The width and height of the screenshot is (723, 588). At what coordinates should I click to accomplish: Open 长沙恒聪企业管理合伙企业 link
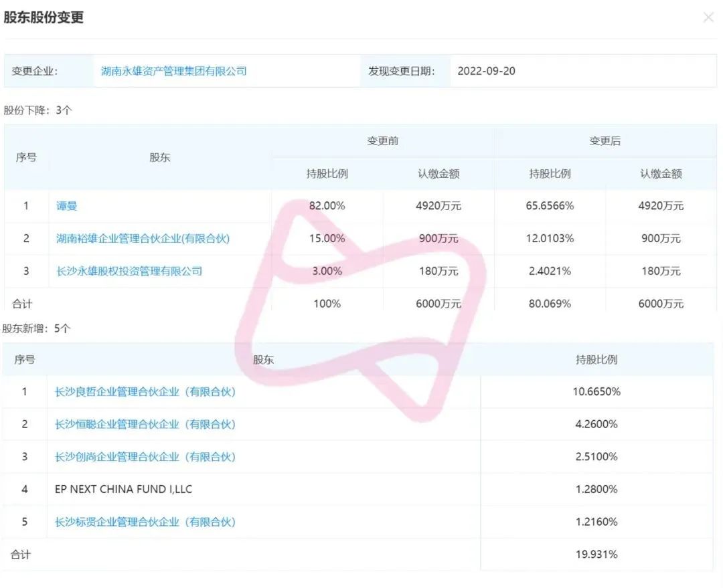click(x=145, y=424)
